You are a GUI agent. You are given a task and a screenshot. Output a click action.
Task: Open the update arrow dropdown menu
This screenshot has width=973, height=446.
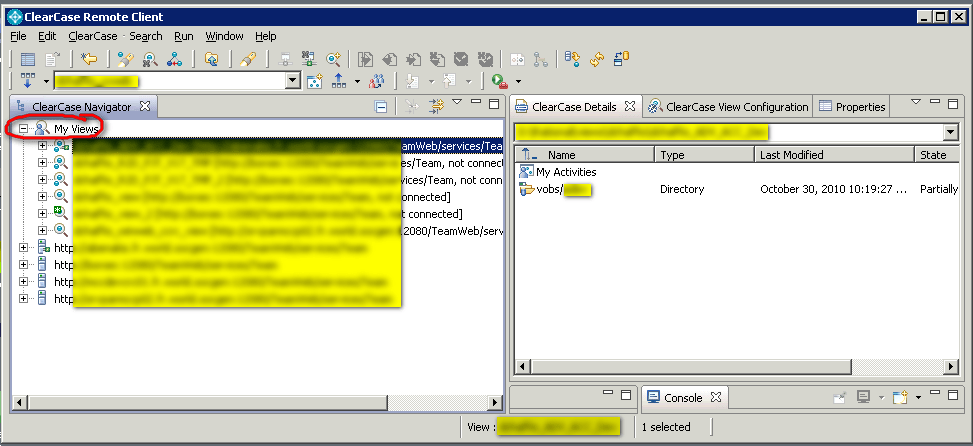click(x=46, y=81)
